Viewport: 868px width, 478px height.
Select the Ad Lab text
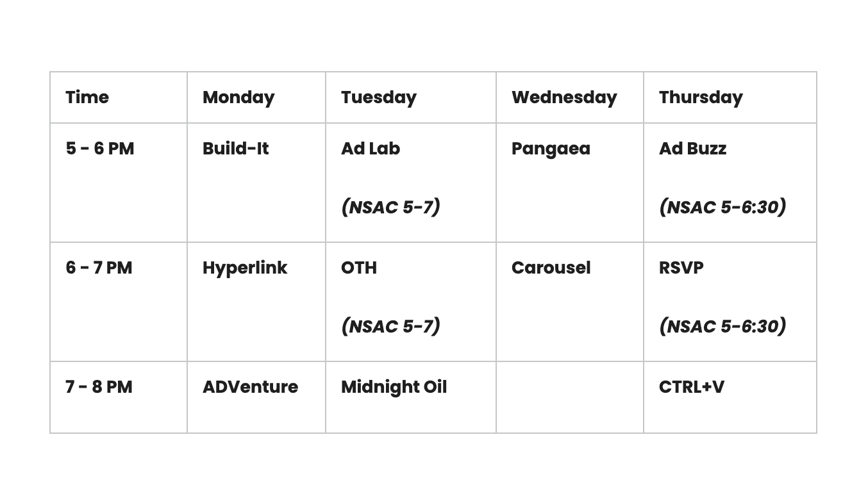click(371, 149)
